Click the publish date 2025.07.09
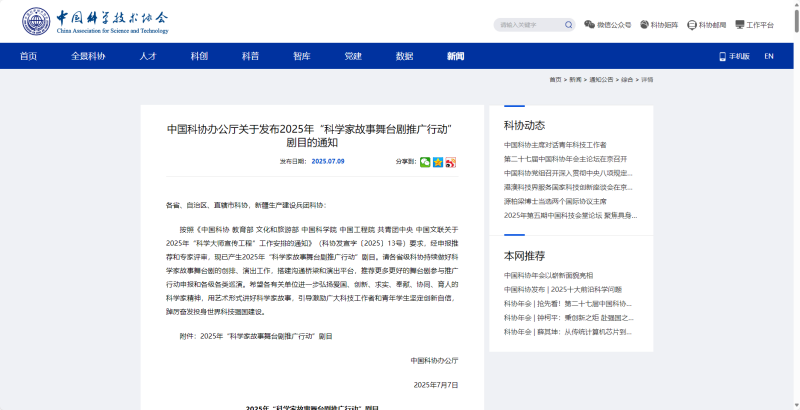 (x=328, y=161)
